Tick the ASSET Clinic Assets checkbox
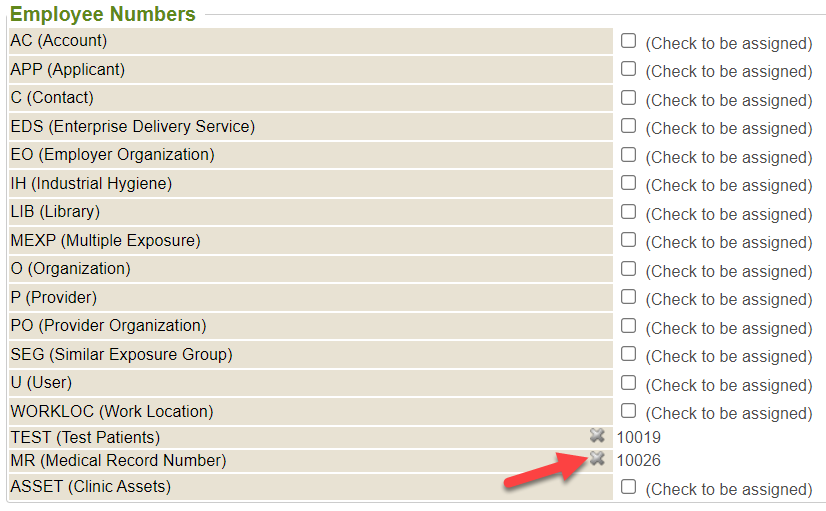 [x=628, y=487]
